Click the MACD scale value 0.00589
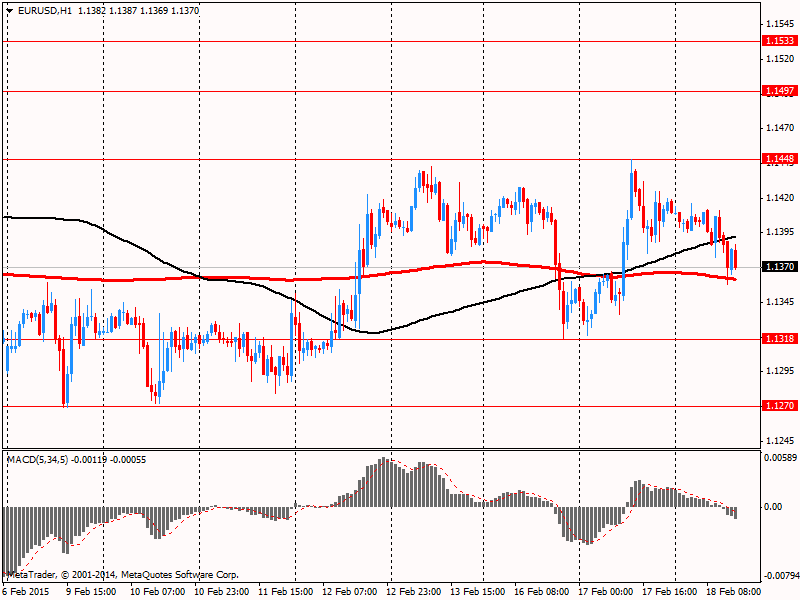The width and height of the screenshot is (800, 600). (x=780, y=458)
